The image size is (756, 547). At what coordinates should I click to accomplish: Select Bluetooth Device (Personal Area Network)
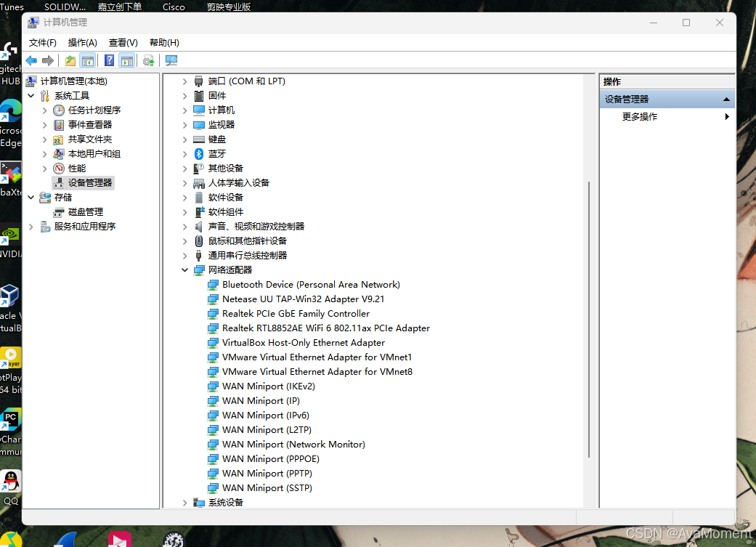(x=311, y=285)
